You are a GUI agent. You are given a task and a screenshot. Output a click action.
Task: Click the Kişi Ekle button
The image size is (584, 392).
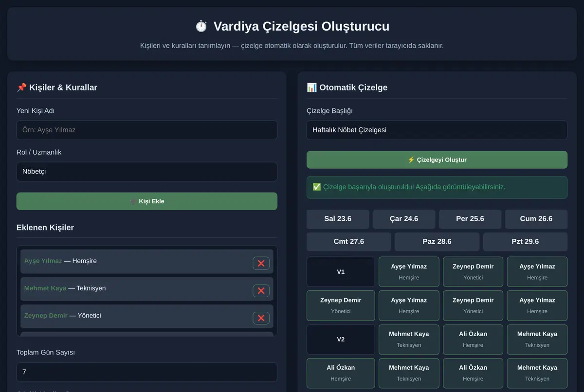tap(147, 201)
